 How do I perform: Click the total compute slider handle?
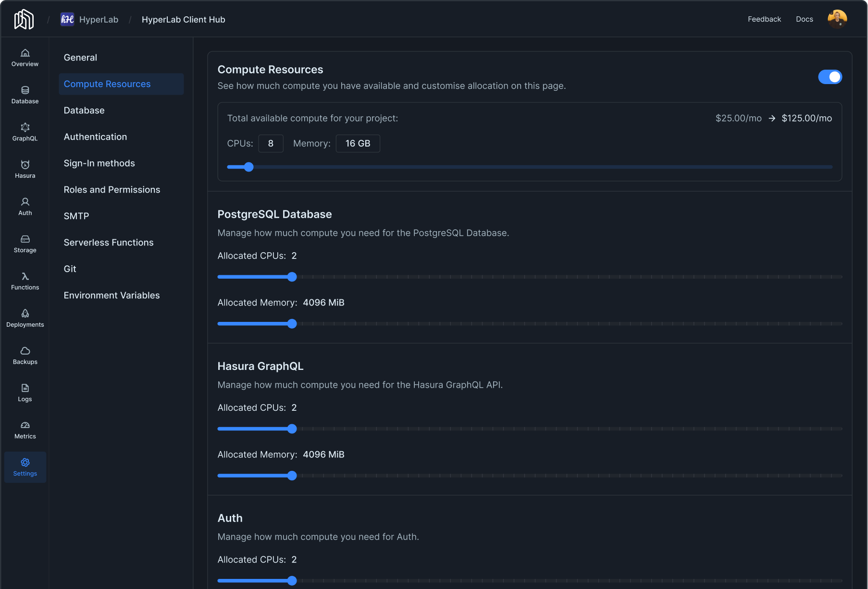pos(248,167)
